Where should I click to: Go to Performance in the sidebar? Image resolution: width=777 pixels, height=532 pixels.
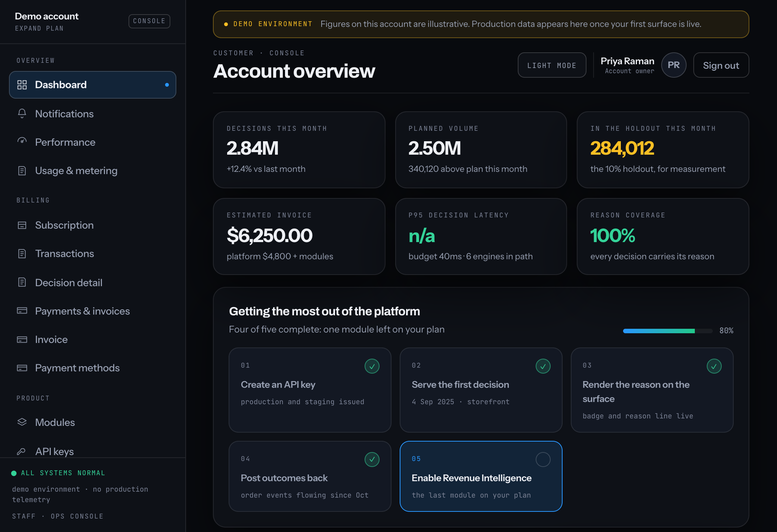tap(93, 142)
